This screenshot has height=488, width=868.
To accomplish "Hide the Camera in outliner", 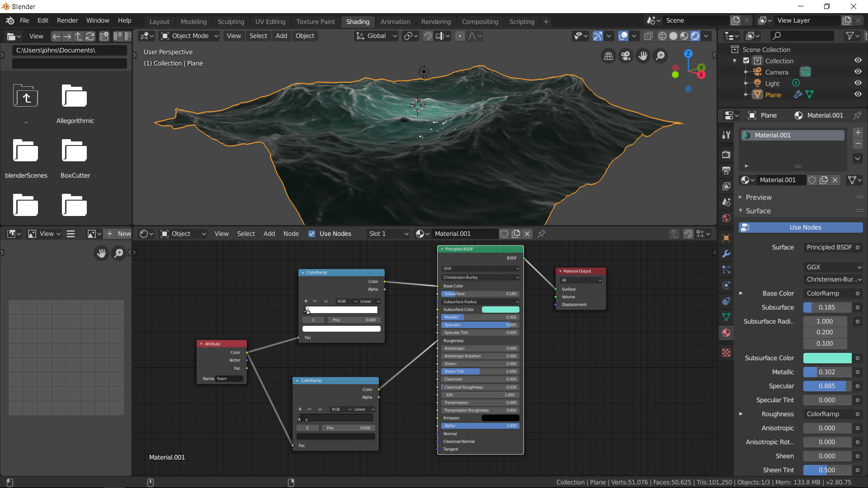I will 858,72.
